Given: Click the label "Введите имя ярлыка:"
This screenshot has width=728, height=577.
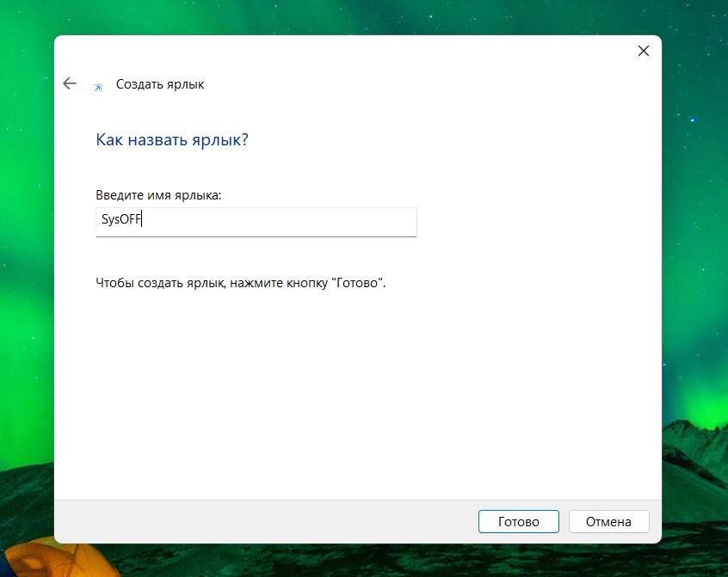Looking at the screenshot, I should coord(158,194).
